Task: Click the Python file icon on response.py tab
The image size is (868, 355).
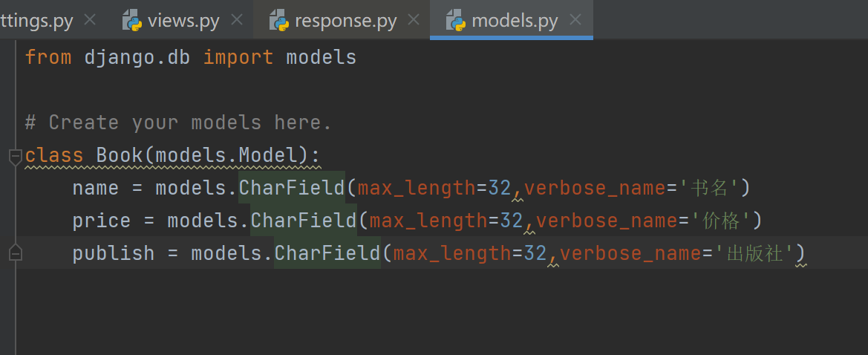Action: pos(278,20)
